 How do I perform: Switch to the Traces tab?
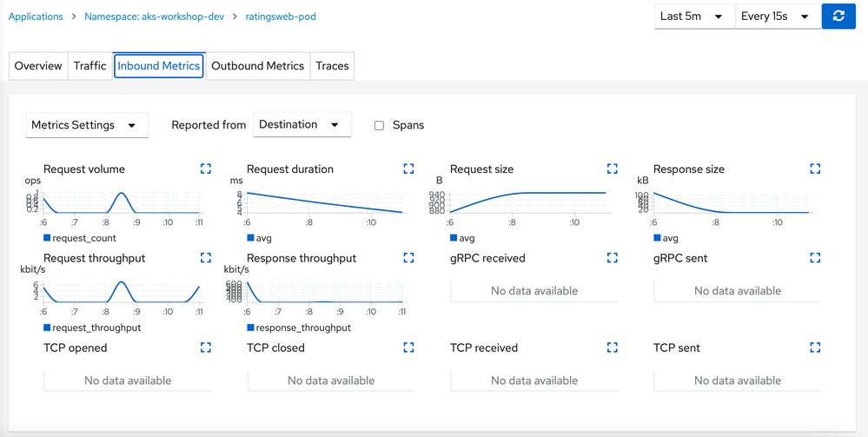[332, 66]
